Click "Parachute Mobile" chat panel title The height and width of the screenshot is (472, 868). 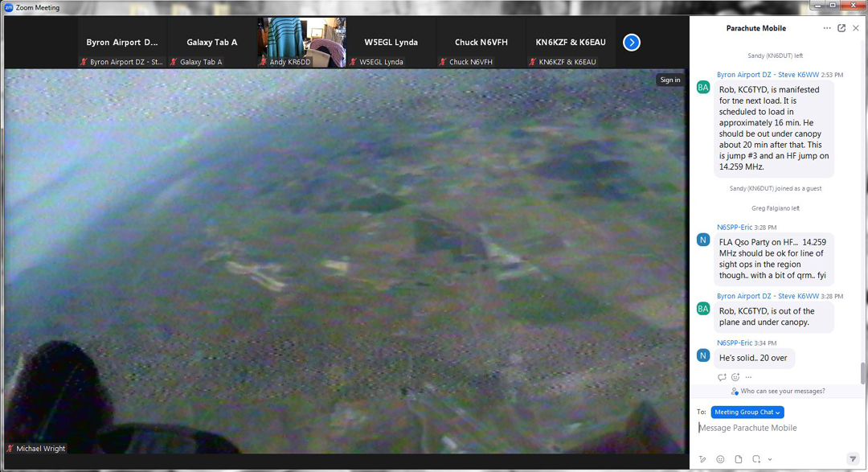pyautogui.click(x=755, y=28)
